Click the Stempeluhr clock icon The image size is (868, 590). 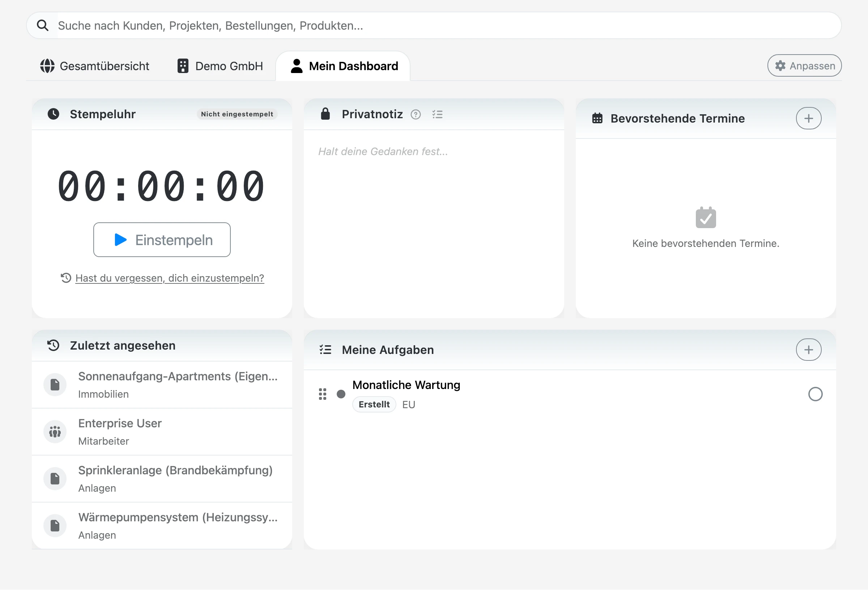(x=54, y=114)
